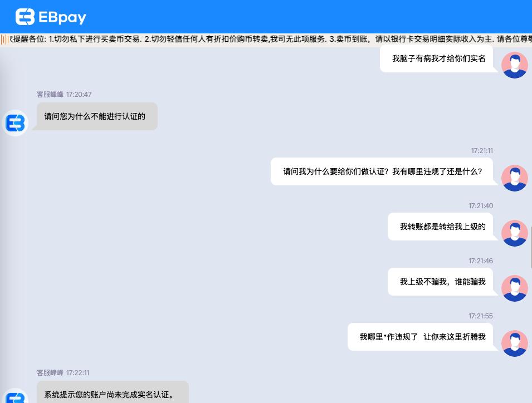Click the EBpay logo in header
Viewport: 532px width, 403px height.
[x=25, y=17]
